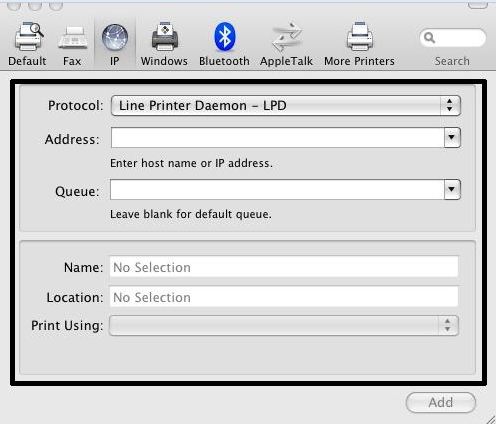
Task: Click inside the Search field
Action: [x=453, y=38]
